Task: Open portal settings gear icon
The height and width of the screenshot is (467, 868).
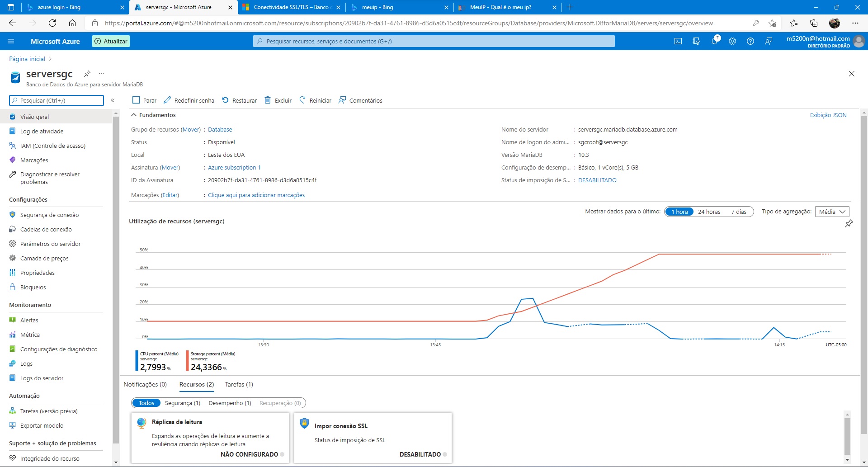Action: coord(732,41)
